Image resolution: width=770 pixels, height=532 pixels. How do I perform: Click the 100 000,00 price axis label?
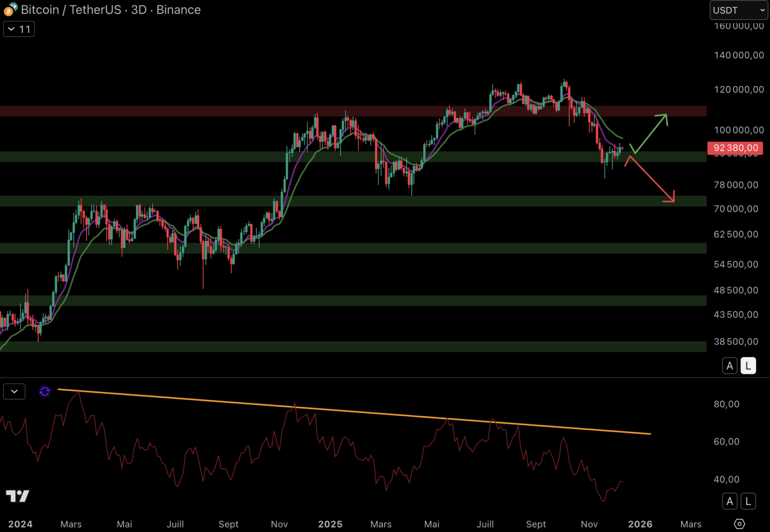pyautogui.click(x=739, y=130)
